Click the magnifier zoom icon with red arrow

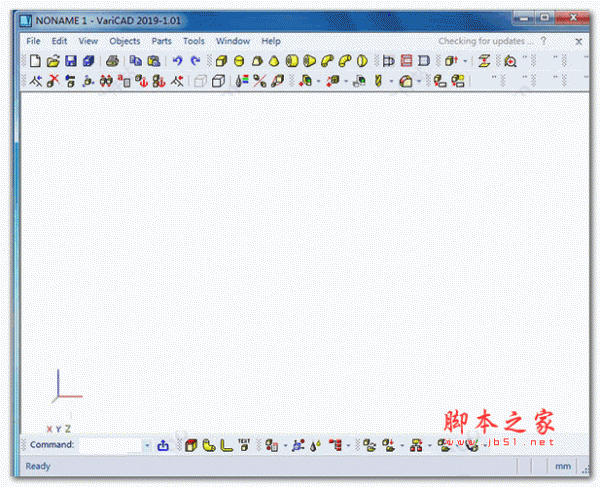coord(510,61)
